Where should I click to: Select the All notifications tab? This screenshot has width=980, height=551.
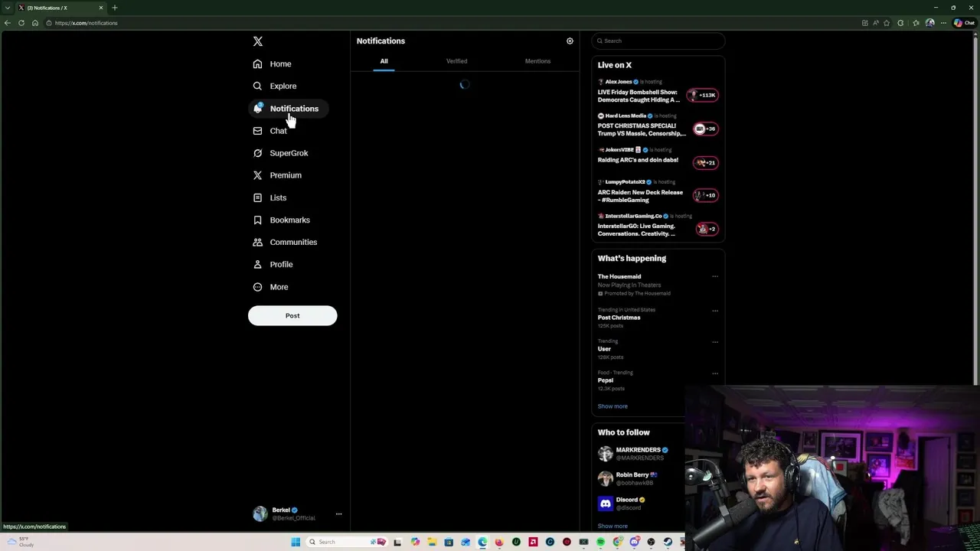384,61
